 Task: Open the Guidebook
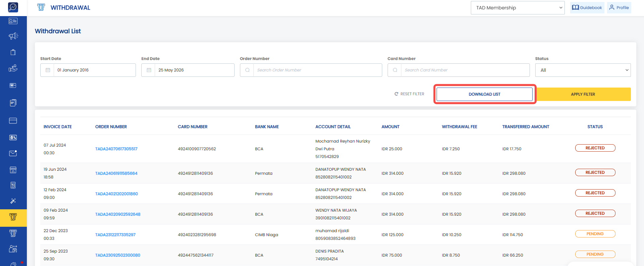[x=587, y=7]
